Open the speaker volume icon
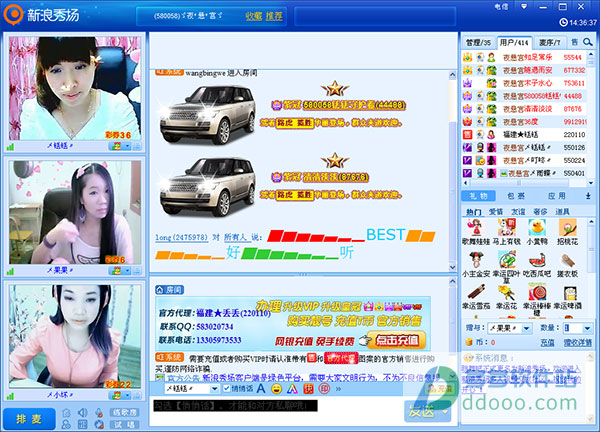This screenshot has height=432, width=600. pyautogui.click(x=82, y=412)
